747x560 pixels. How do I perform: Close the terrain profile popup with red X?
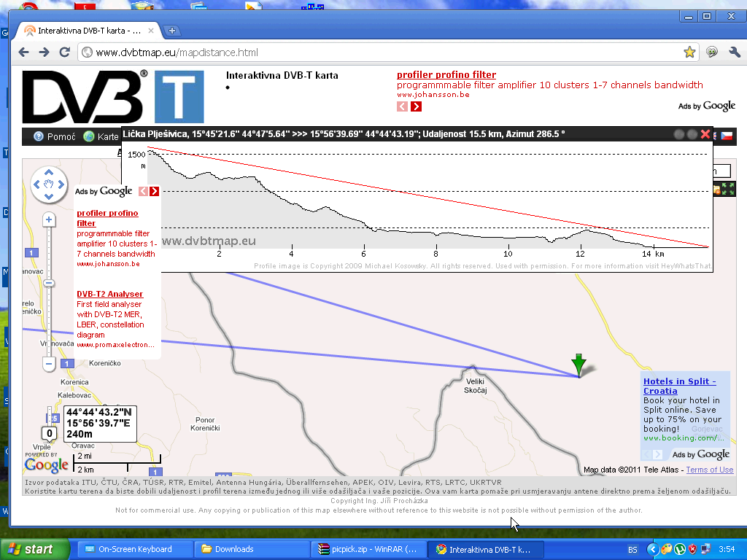point(705,134)
